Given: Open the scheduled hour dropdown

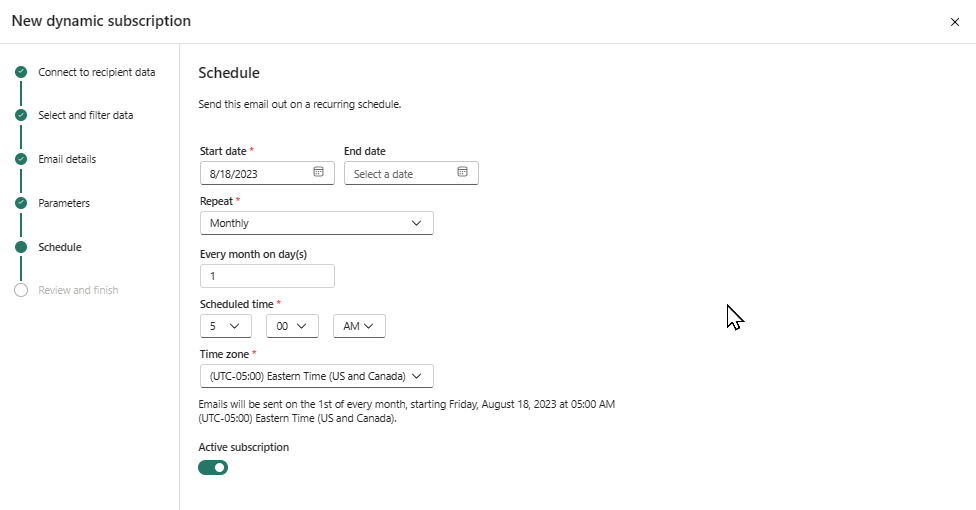Looking at the screenshot, I should point(225,326).
